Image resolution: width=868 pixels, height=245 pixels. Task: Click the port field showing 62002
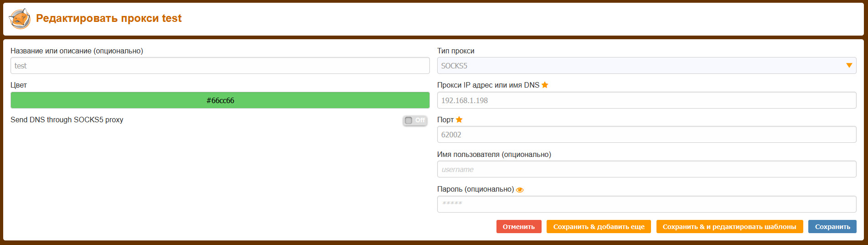(646, 135)
